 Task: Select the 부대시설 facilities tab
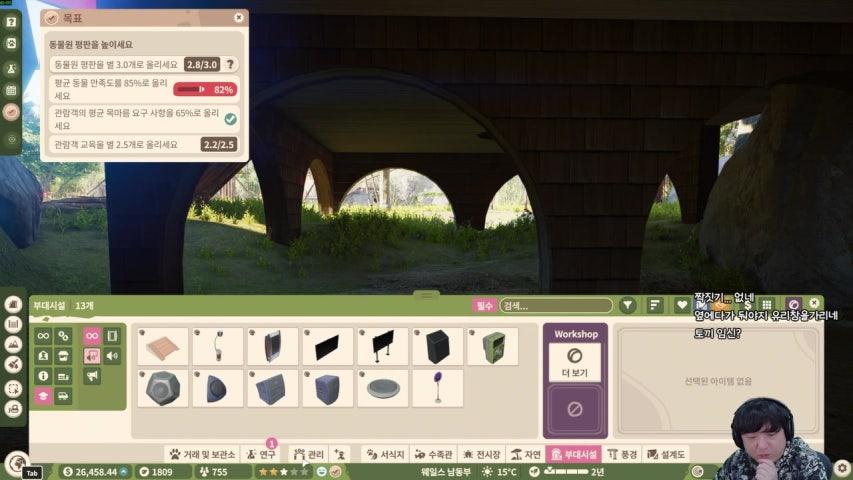(574, 454)
